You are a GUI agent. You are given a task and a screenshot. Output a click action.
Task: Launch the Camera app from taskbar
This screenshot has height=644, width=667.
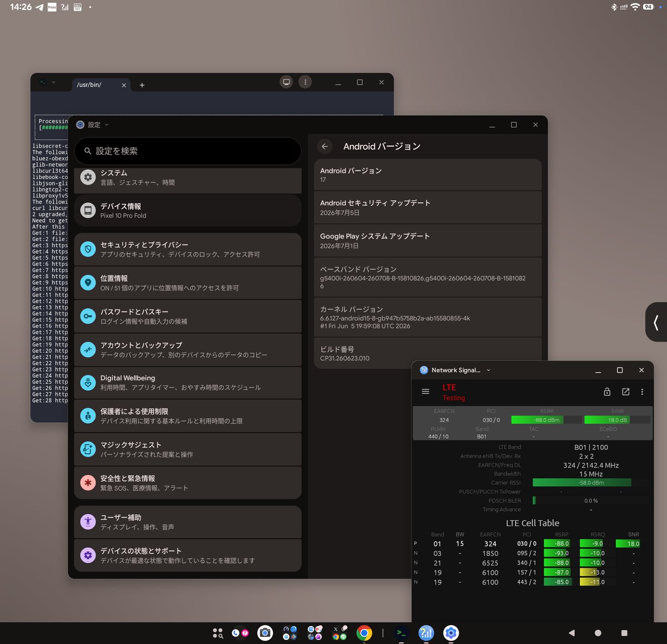[x=265, y=633]
